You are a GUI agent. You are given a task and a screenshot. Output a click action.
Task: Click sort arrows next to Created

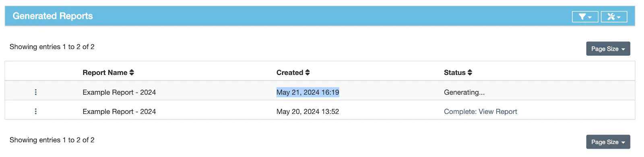pyautogui.click(x=308, y=72)
